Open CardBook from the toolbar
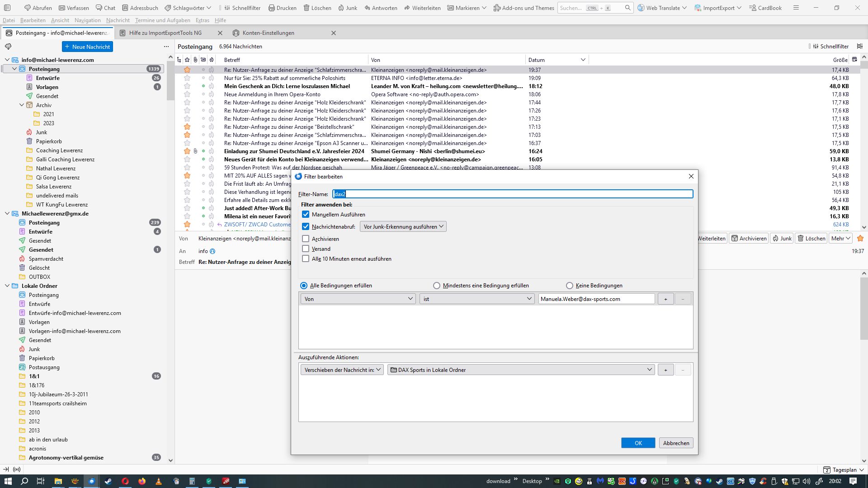868x488 pixels. [765, 8]
